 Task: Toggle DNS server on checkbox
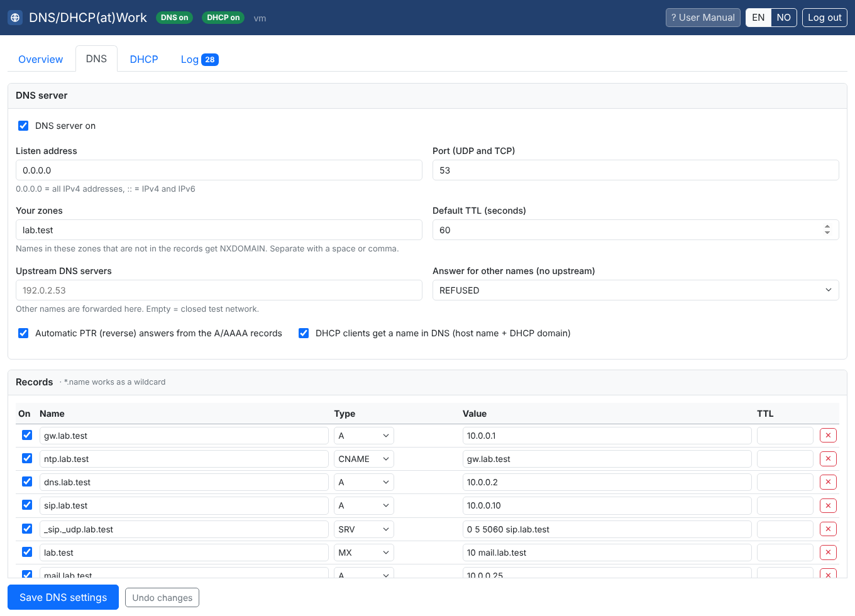coord(23,126)
